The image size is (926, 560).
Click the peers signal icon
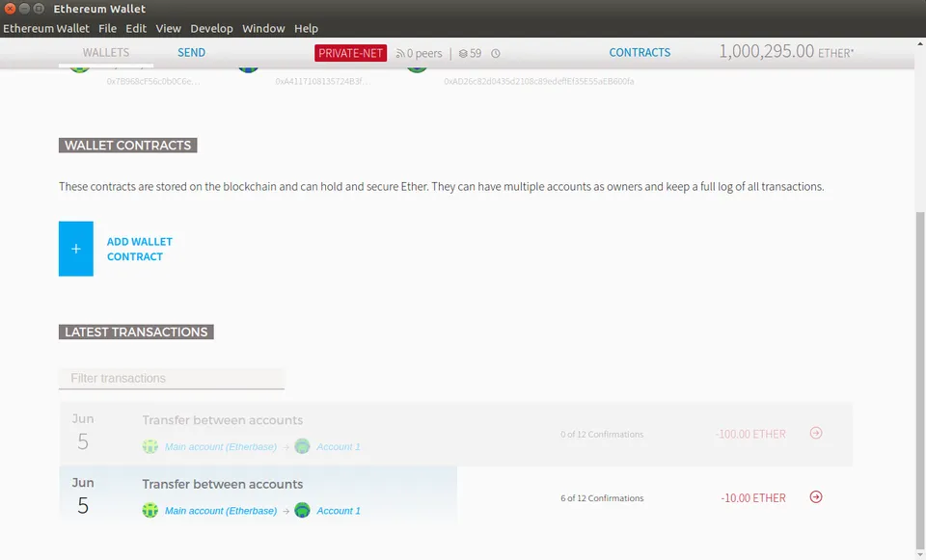coord(399,54)
